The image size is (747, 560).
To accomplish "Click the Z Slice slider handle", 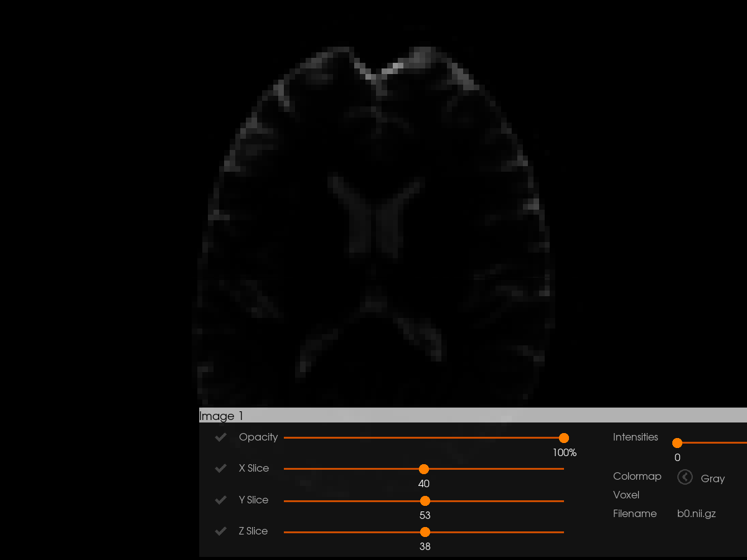I will click(425, 532).
